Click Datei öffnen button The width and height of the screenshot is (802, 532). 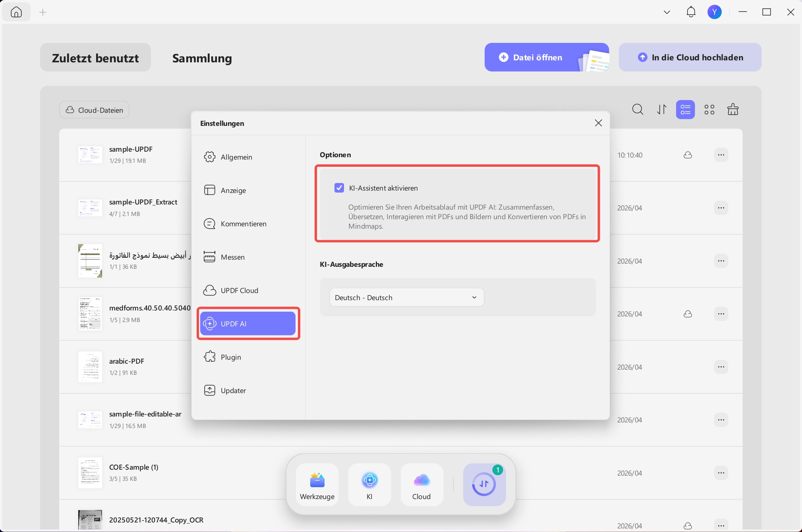[x=547, y=58]
